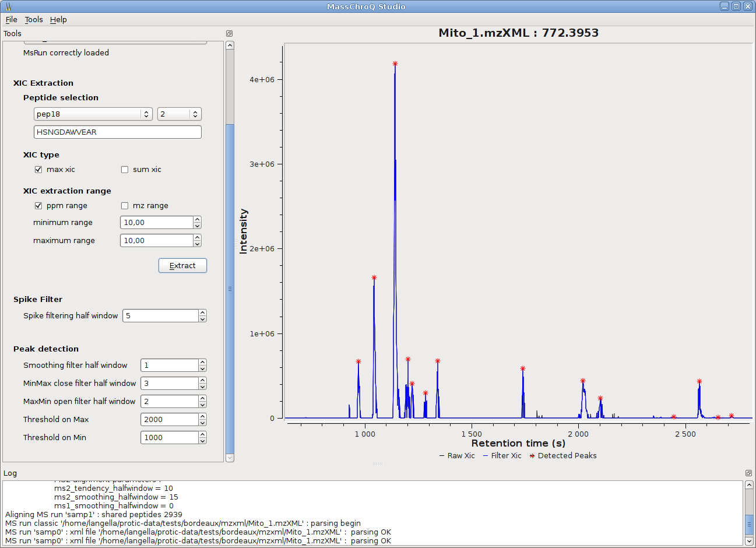Open the File menu
Screen dimensions: 756x548
tap(12, 19)
